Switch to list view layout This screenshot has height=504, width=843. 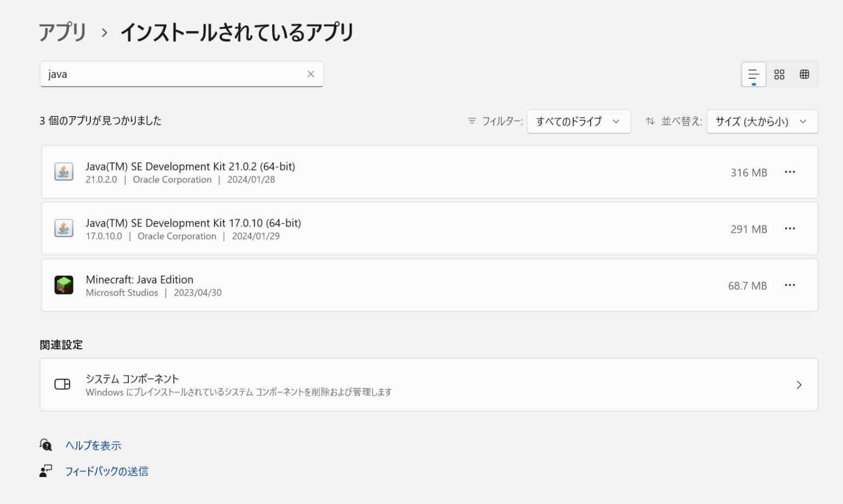tap(753, 74)
